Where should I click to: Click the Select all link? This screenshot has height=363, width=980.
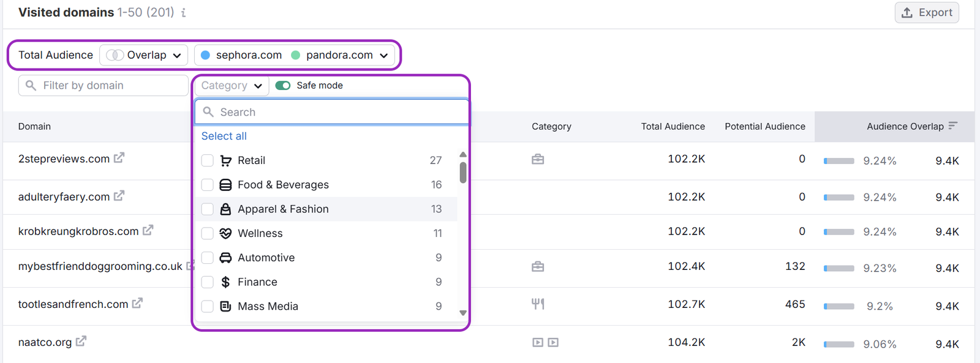click(x=224, y=136)
